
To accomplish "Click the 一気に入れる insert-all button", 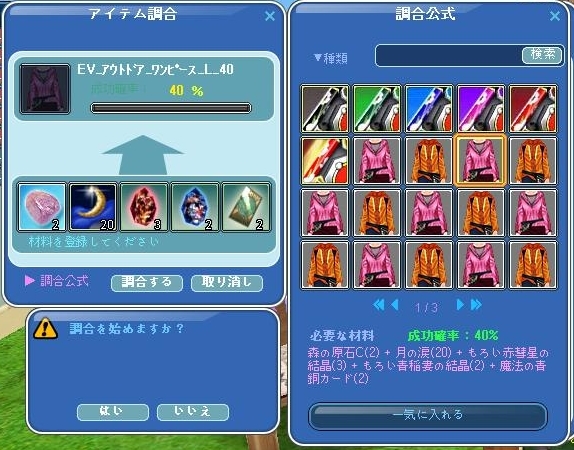I will (428, 416).
